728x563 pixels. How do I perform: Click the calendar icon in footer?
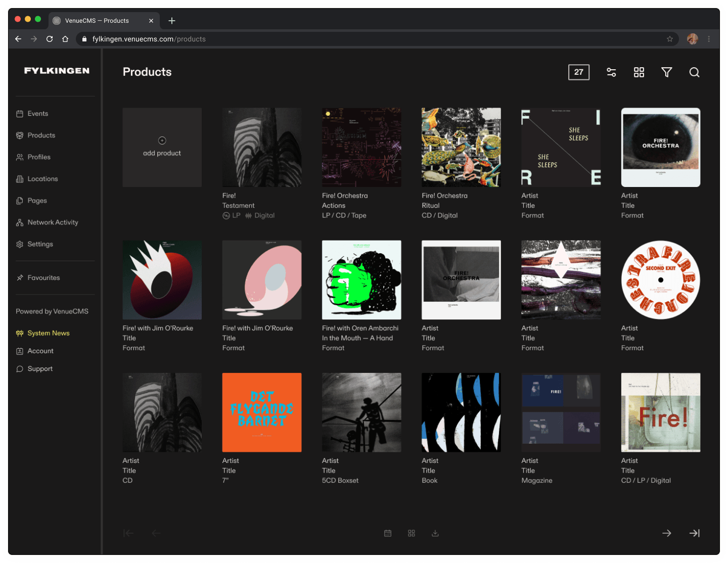[388, 533]
